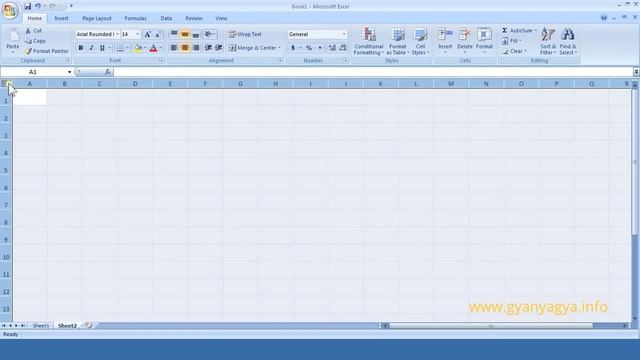
Task: Expand the Name Box dropdown arrow
Action: point(69,72)
